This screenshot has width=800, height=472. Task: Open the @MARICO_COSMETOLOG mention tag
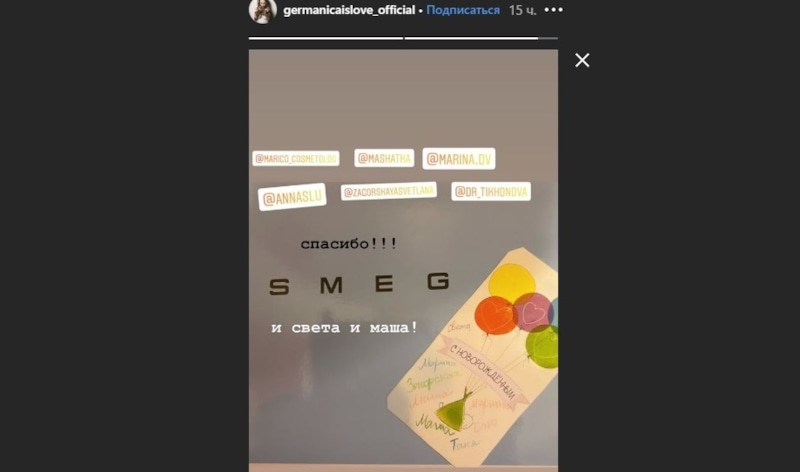(296, 159)
